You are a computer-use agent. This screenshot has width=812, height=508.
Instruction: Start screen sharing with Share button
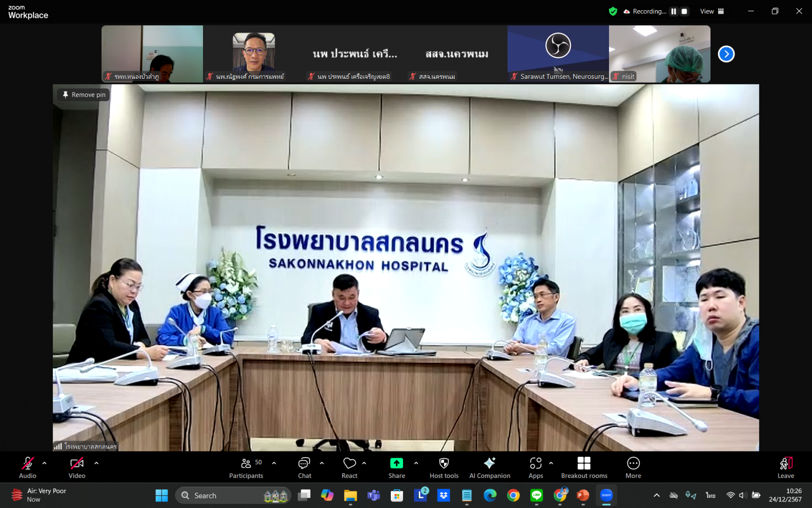point(397,467)
